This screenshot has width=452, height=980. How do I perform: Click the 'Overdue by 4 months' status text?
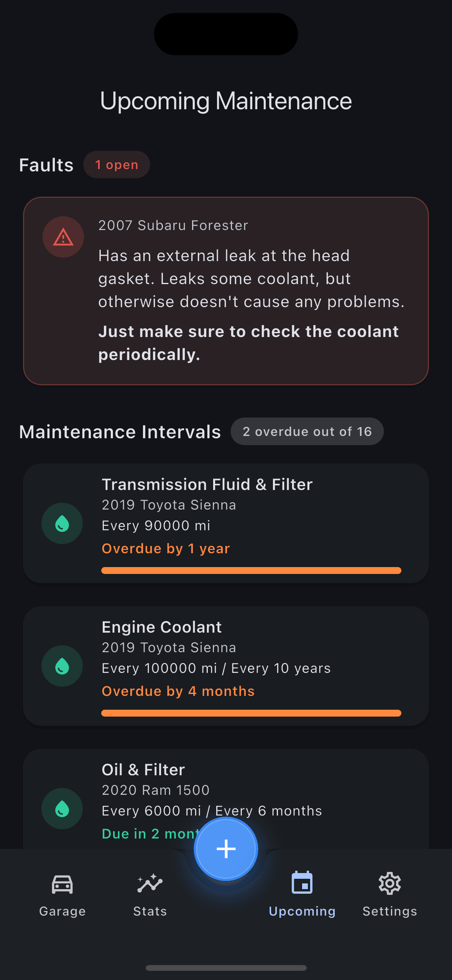coord(178,691)
